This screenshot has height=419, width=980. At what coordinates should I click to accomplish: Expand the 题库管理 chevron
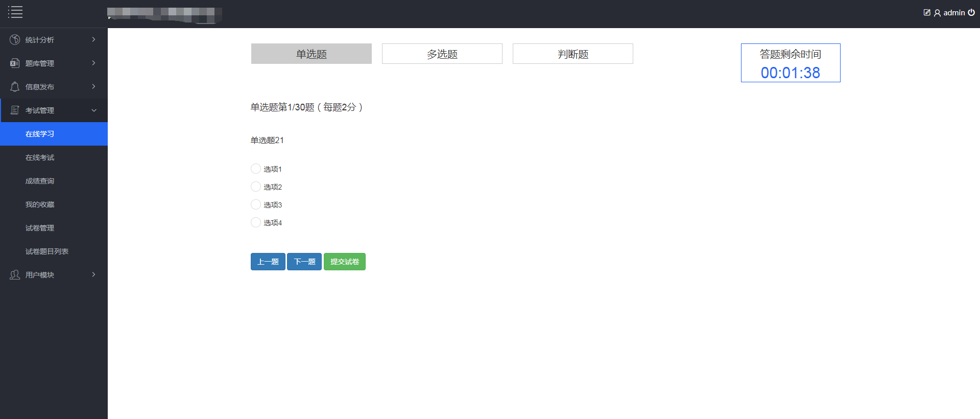[93, 63]
